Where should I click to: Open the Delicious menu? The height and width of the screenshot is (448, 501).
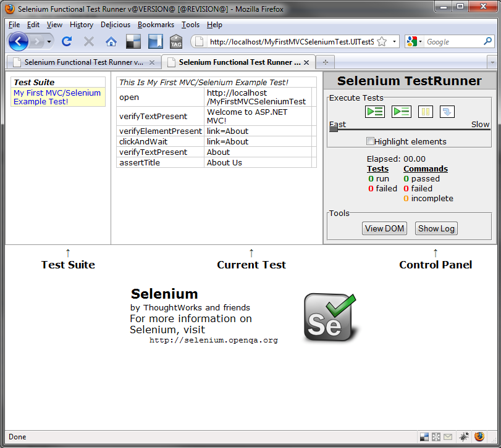coord(116,25)
